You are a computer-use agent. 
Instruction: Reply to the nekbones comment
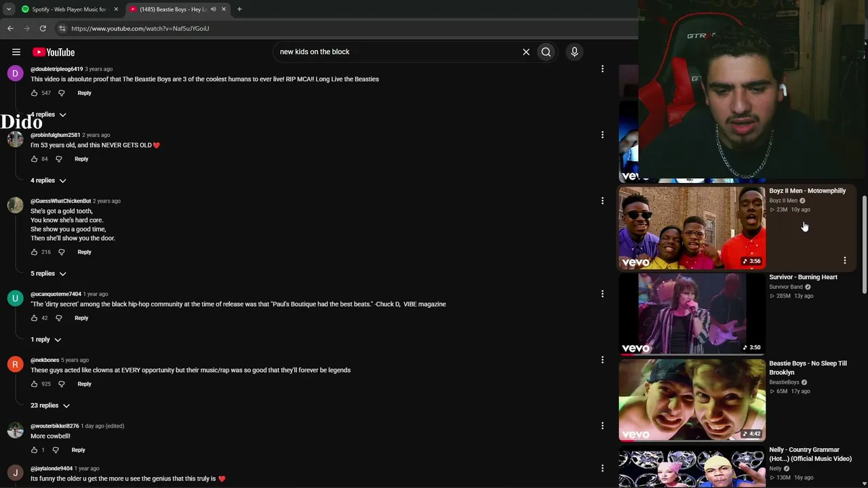point(84,384)
